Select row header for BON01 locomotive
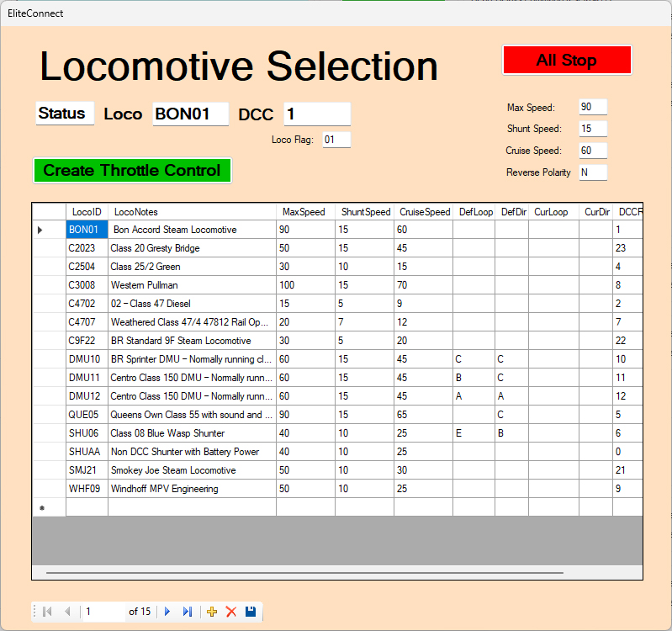Viewport: 672px width, 631px height. (x=49, y=230)
